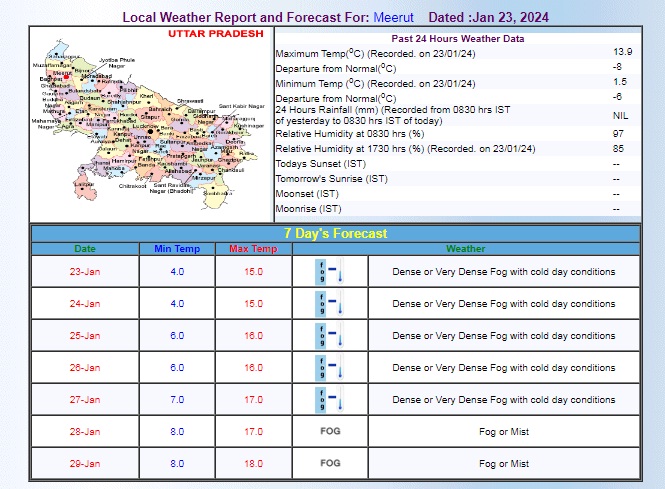Click the FOG text icon for 28-Jan
Screen dimensions: 665x489
[330, 431]
